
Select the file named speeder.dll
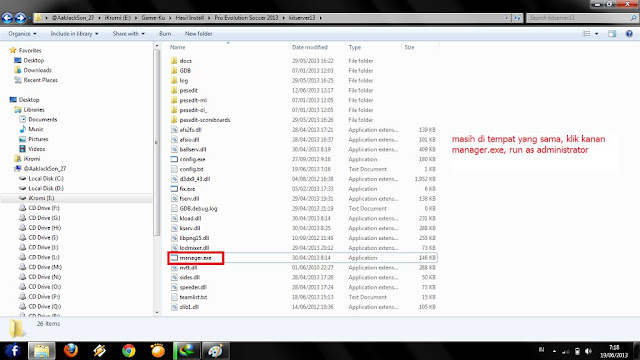pos(193,287)
